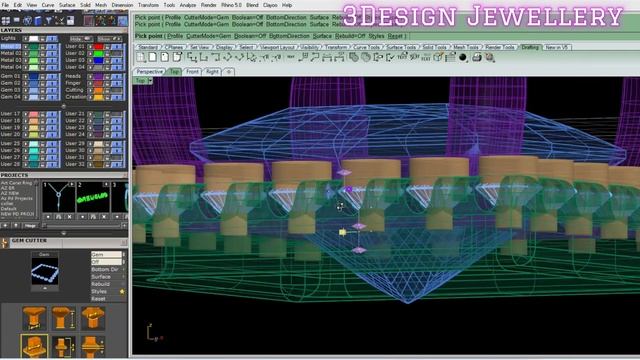640x360 pixels.
Task: Open the Drafting toolbar tab
Action: click(x=530, y=47)
